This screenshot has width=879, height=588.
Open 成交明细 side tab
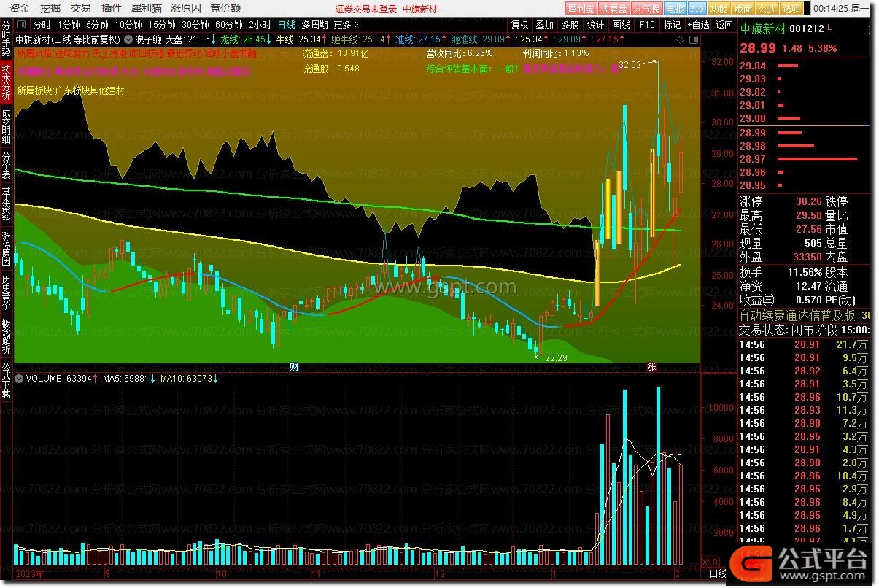click(x=7, y=126)
